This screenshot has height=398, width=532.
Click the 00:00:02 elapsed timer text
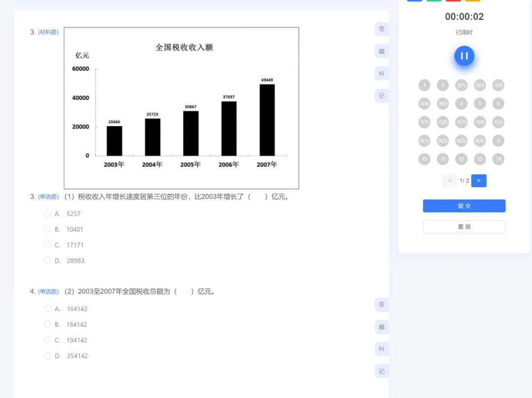point(464,17)
